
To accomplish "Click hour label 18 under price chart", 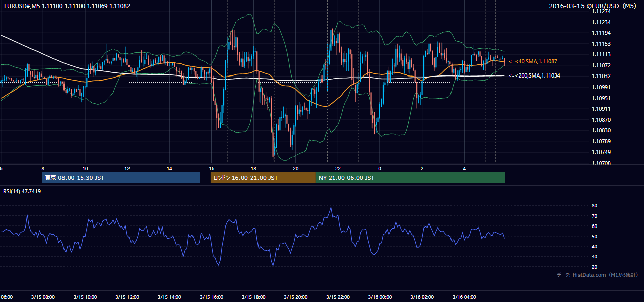I will [x=253, y=168].
